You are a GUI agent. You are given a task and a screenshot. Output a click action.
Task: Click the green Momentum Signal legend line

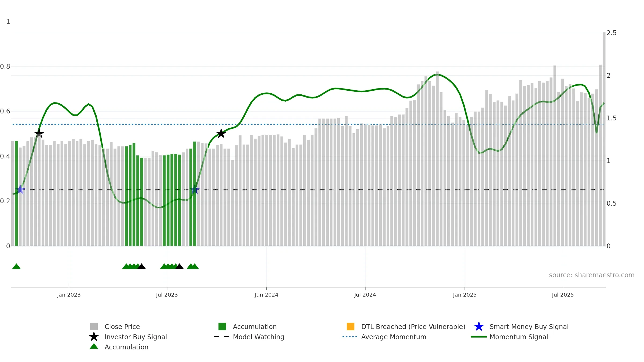click(x=479, y=337)
